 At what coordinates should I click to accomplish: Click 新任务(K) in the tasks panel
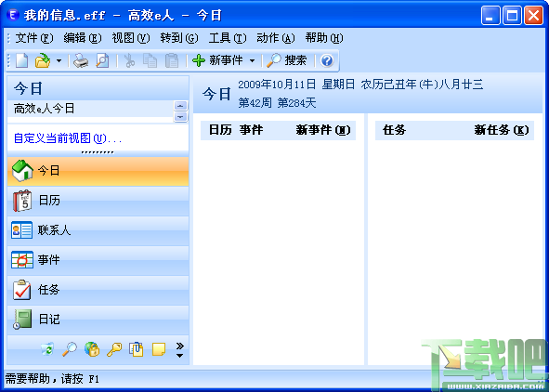502,130
